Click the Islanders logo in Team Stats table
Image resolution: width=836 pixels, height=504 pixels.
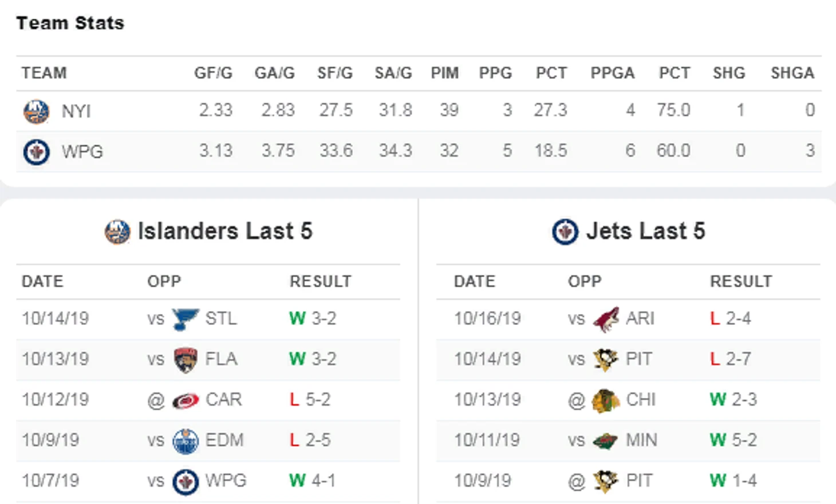36,111
